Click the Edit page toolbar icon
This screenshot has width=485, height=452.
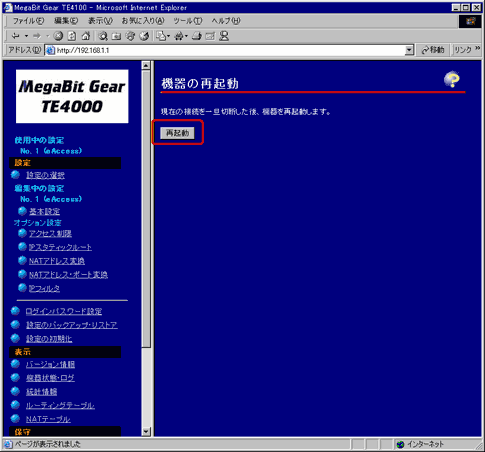210,36
